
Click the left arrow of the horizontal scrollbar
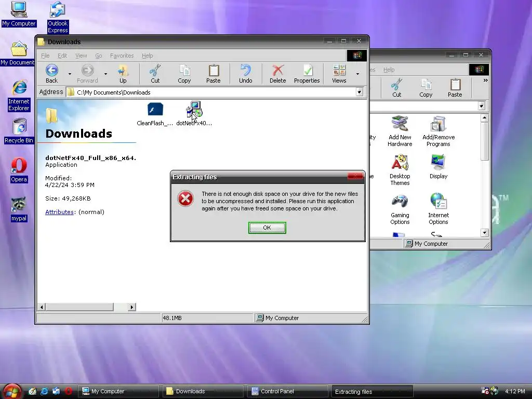pyautogui.click(x=42, y=307)
